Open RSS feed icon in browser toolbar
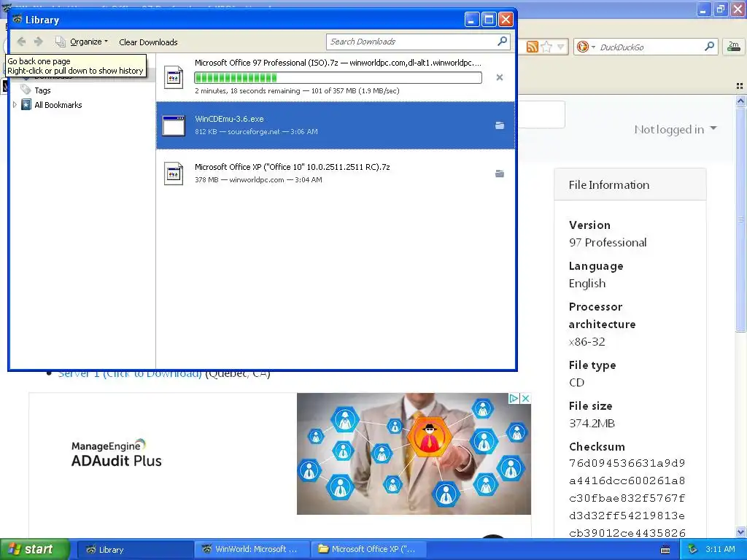The width and height of the screenshot is (747, 560). click(532, 47)
